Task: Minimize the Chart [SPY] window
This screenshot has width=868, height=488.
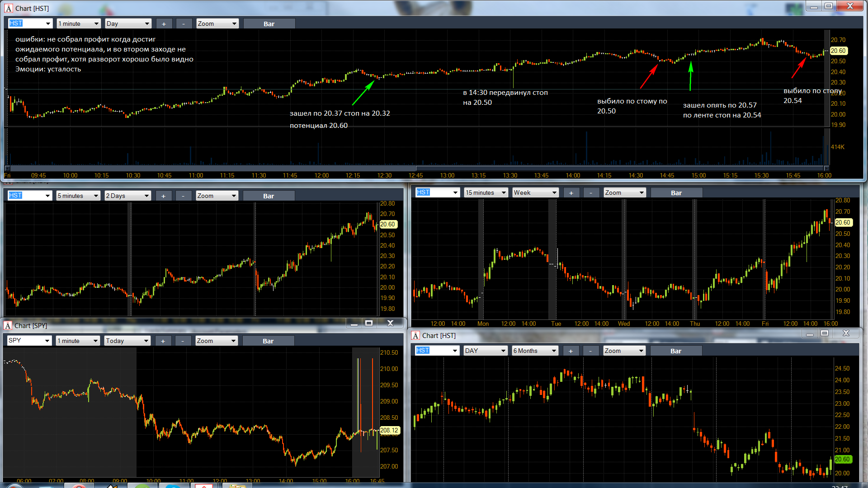Action: (354, 324)
